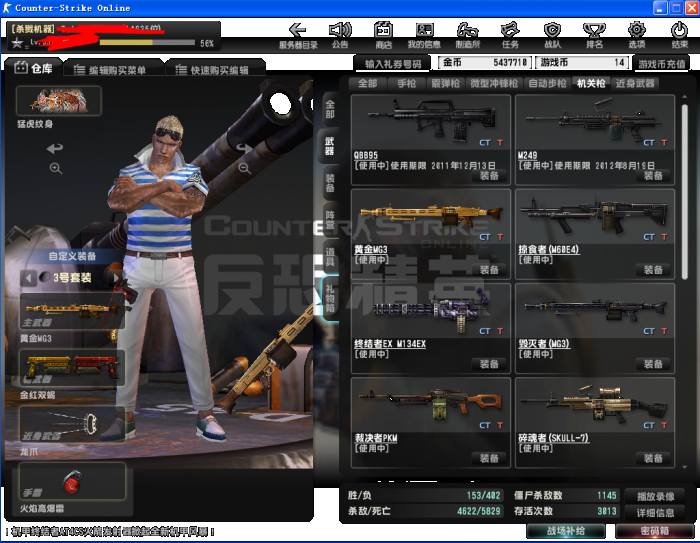Image resolution: width=700 pixels, height=543 pixels.
Task: Zoom using magnifier icon near cannon
Action: click(x=244, y=168)
